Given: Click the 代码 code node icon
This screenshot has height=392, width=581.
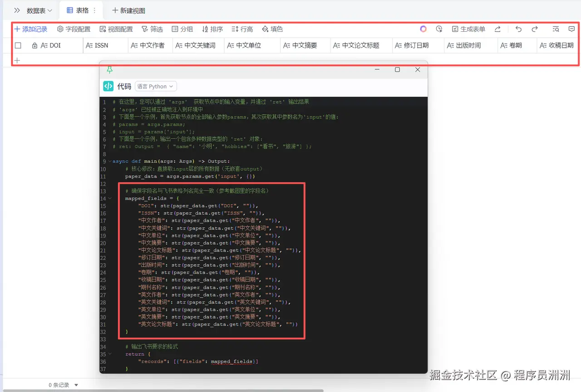Looking at the screenshot, I should [x=108, y=86].
